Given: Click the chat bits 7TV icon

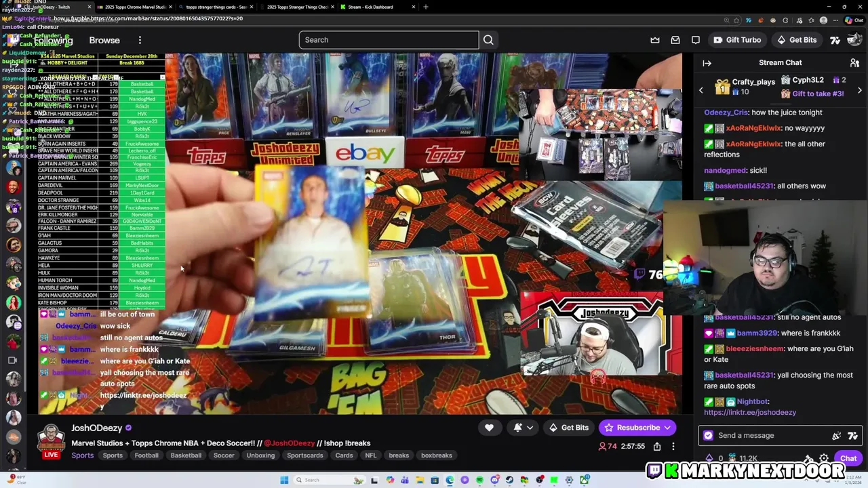Looking at the screenshot, I should click(x=853, y=436).
